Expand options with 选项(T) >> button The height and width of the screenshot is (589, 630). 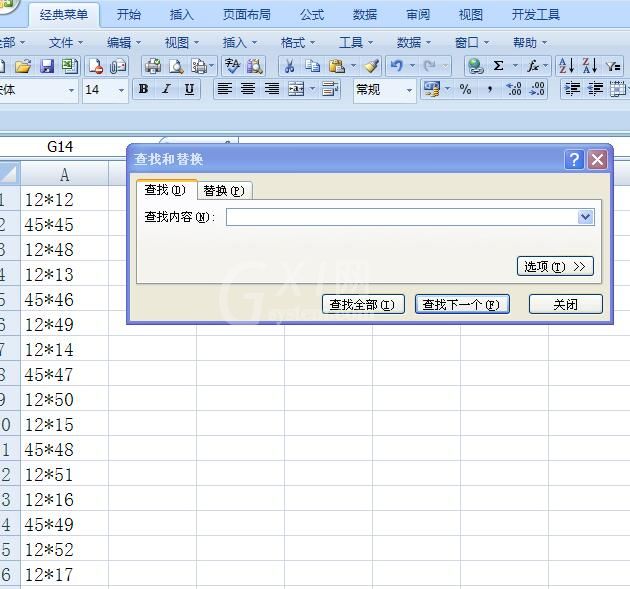point(555,266)
